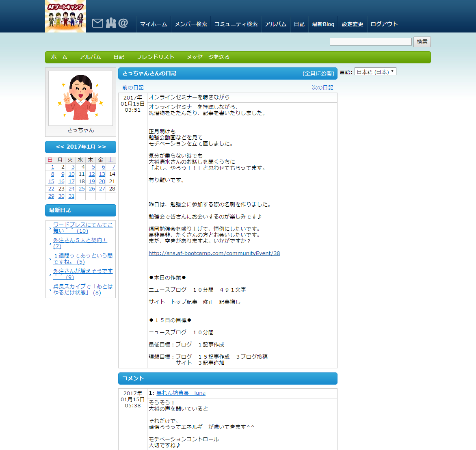Go to 次の日記 next diary
Image resolution: width=476 pixels, height=450 pixels.
point(322,88)
